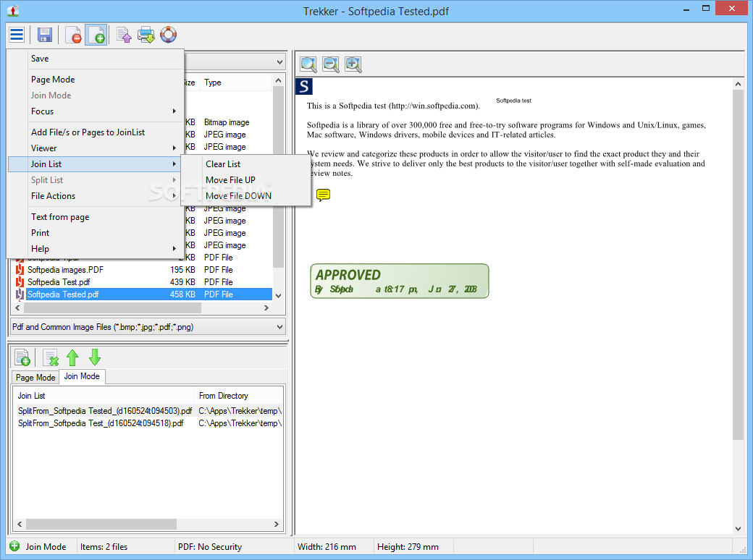
Task: Expand the Help submenu
Action: tap(96, 249)
